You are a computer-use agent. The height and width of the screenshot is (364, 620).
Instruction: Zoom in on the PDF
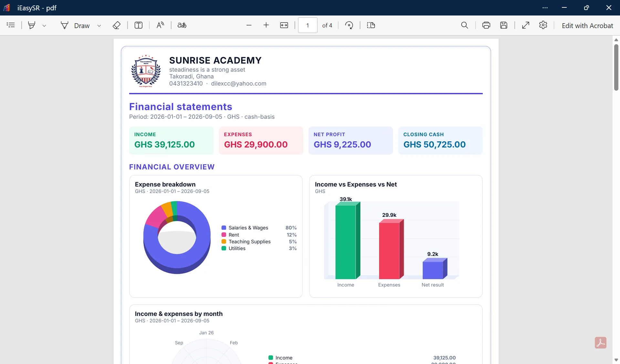[266, 25]
